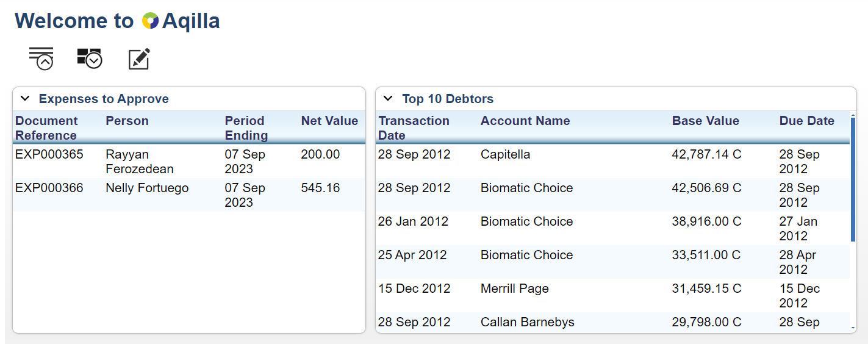Viewport: 868px width, 344px height.
Task: Click the Transaction Date column header
Action: [414, 128]
